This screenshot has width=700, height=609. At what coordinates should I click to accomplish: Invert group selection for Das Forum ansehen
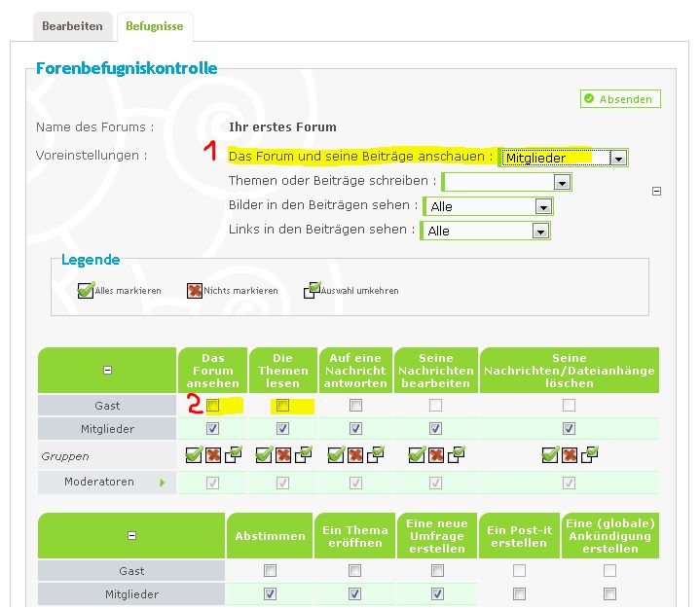(x=233, y=455)
